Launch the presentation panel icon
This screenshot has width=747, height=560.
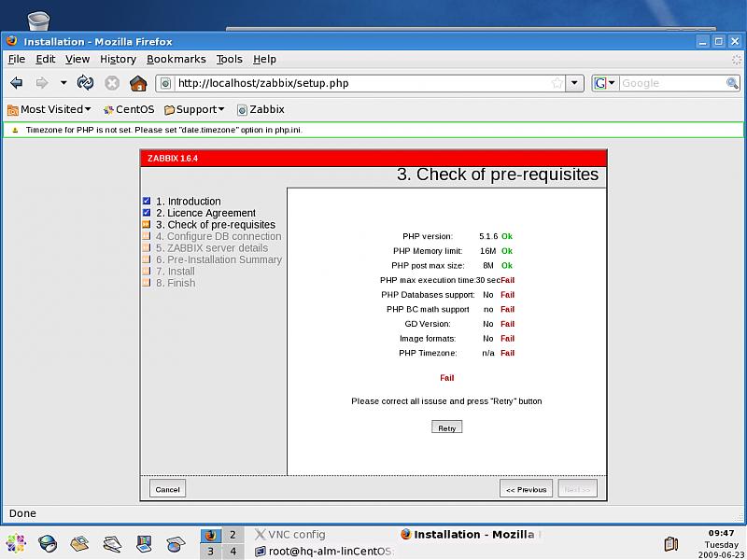(144, 543)
